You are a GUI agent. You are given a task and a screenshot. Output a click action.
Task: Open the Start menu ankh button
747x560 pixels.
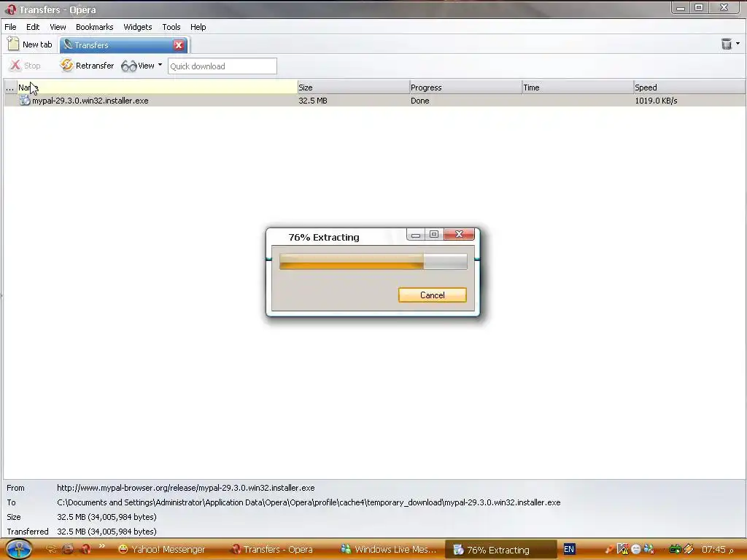point(18,549)
